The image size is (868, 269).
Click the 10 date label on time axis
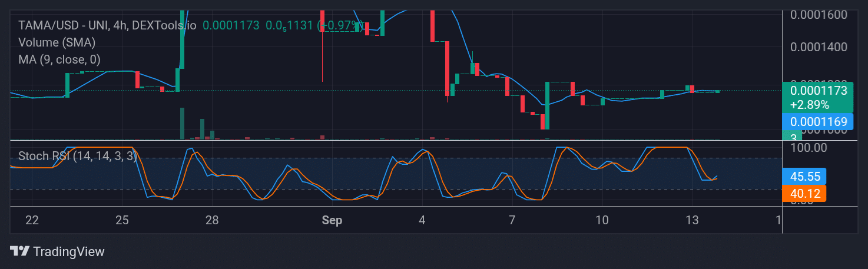coord(602,220)
